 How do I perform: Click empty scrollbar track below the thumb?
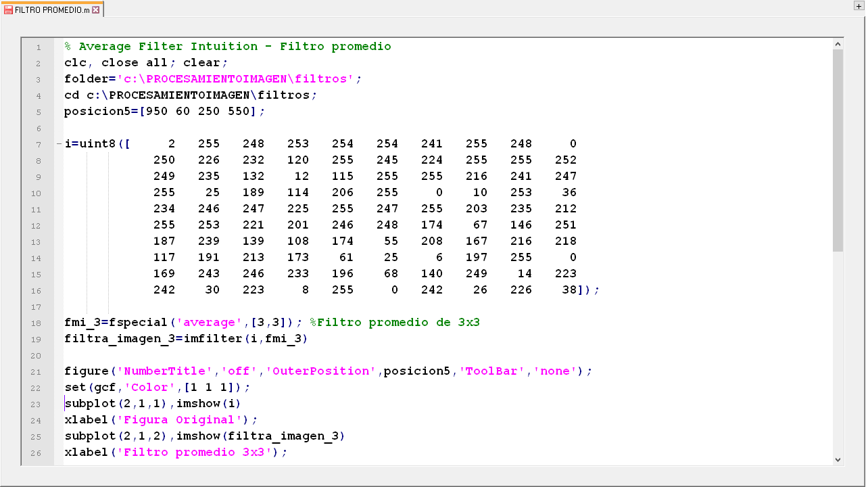838,352
